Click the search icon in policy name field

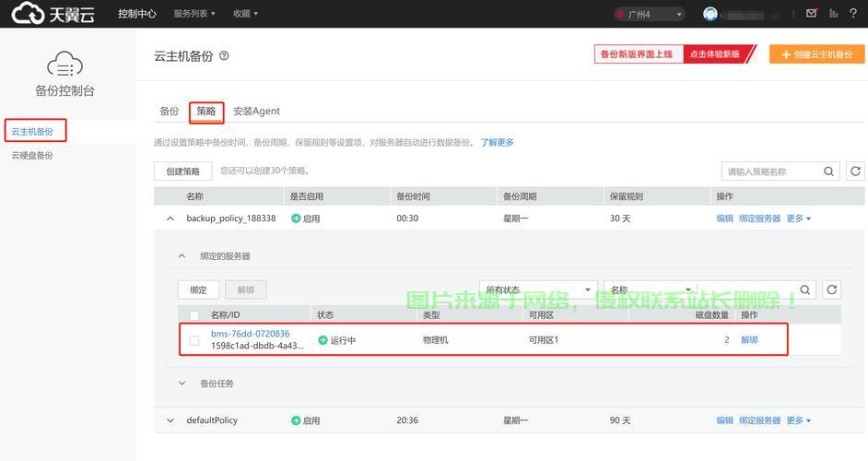point(828,171)
